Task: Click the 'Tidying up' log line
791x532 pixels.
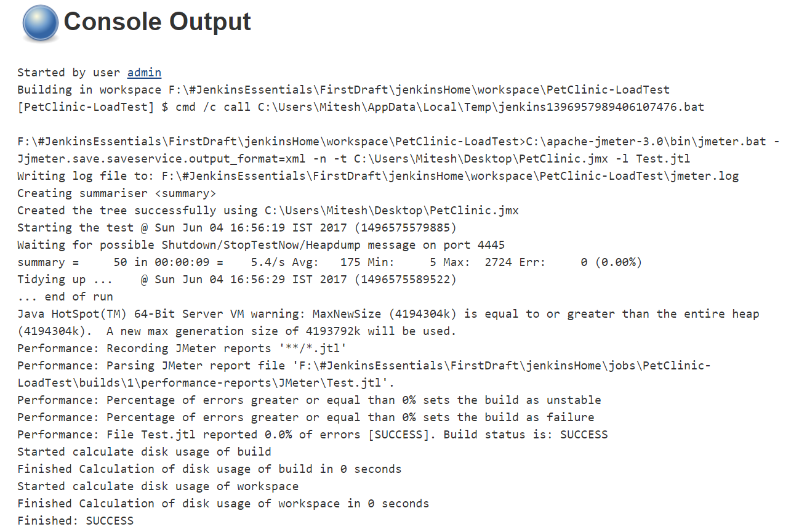Action: coord(237,280)
